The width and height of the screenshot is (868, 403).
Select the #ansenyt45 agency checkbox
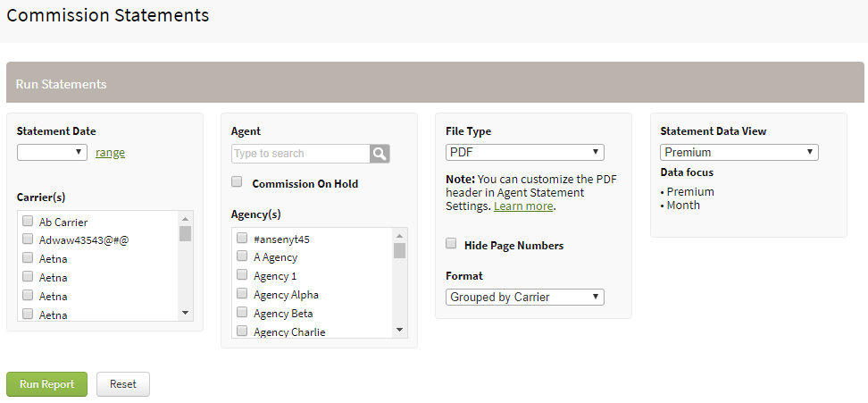coord(242,238)
